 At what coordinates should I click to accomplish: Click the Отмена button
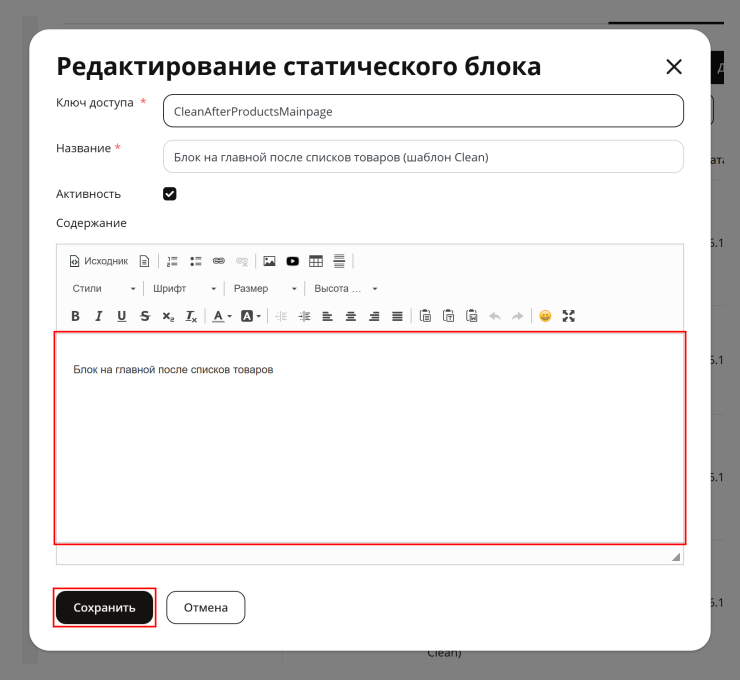[x=206, y=607]
